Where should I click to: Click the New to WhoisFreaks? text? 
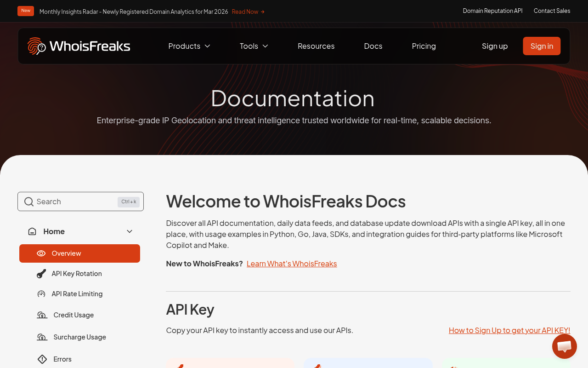pyautogui.click(x=204, y=264)
